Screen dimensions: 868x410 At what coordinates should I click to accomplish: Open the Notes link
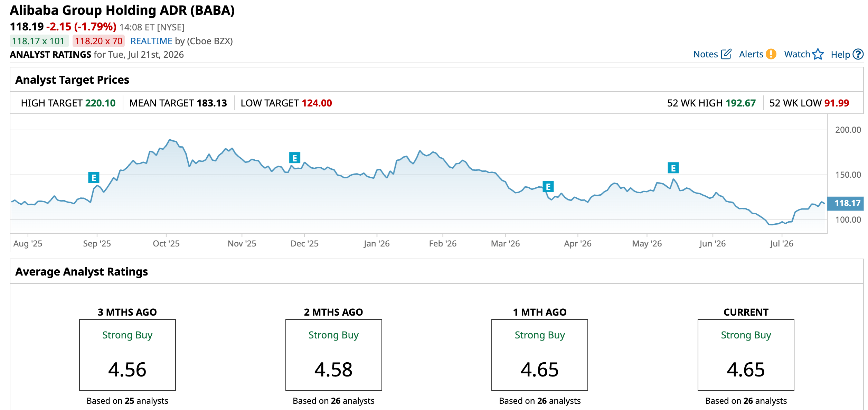point(706,54)
